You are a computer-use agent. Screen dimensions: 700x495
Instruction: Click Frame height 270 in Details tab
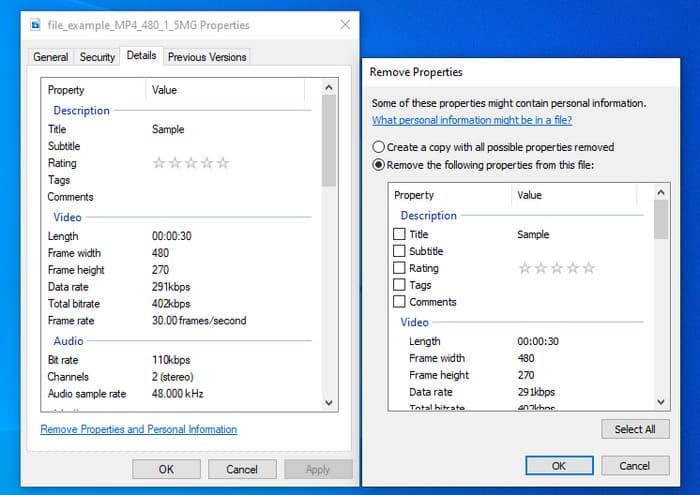[160, 270]
